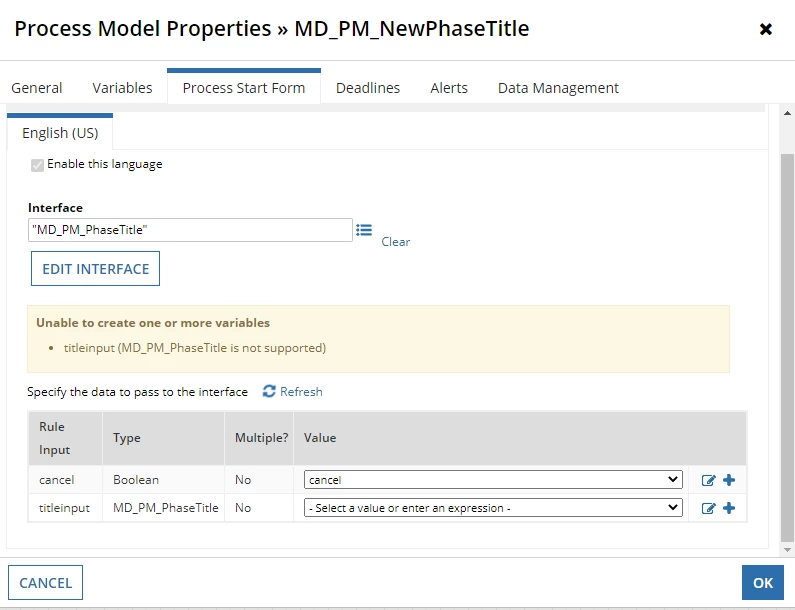
Task: Click the refresh arrows icon
Action: [269, 391]
